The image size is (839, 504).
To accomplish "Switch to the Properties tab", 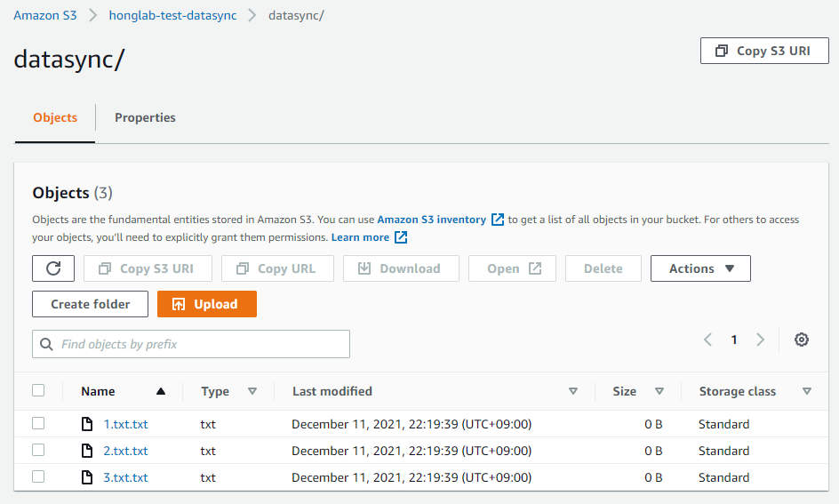I will coord(145,117).
